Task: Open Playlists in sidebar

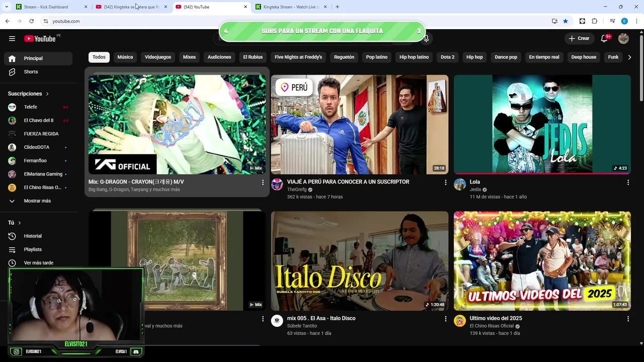Action: pos(38,249)
